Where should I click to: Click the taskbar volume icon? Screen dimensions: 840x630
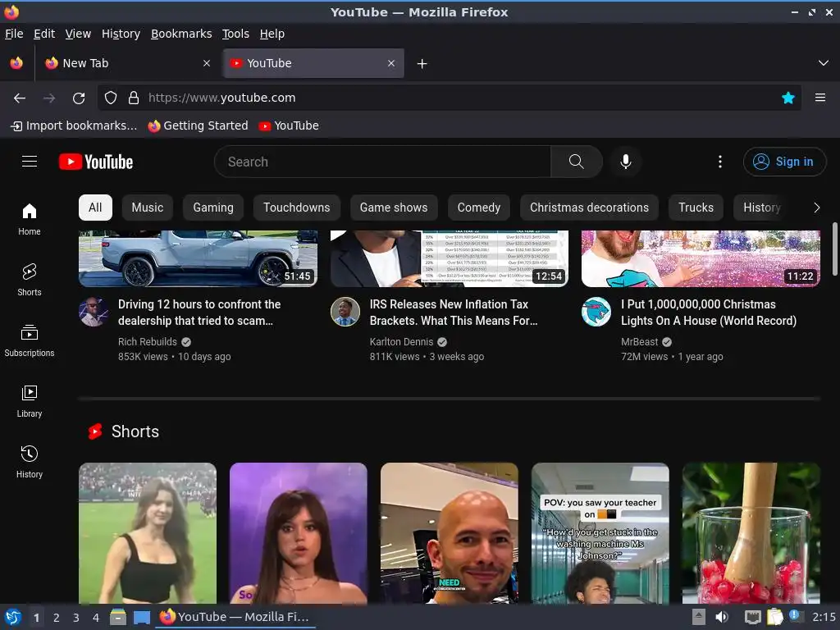722,617
